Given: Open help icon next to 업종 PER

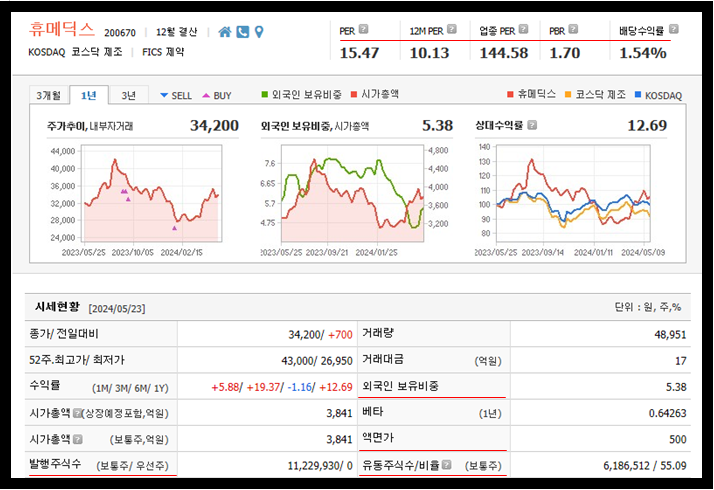Looking at the screenshot, I should [x=523, y=29].
